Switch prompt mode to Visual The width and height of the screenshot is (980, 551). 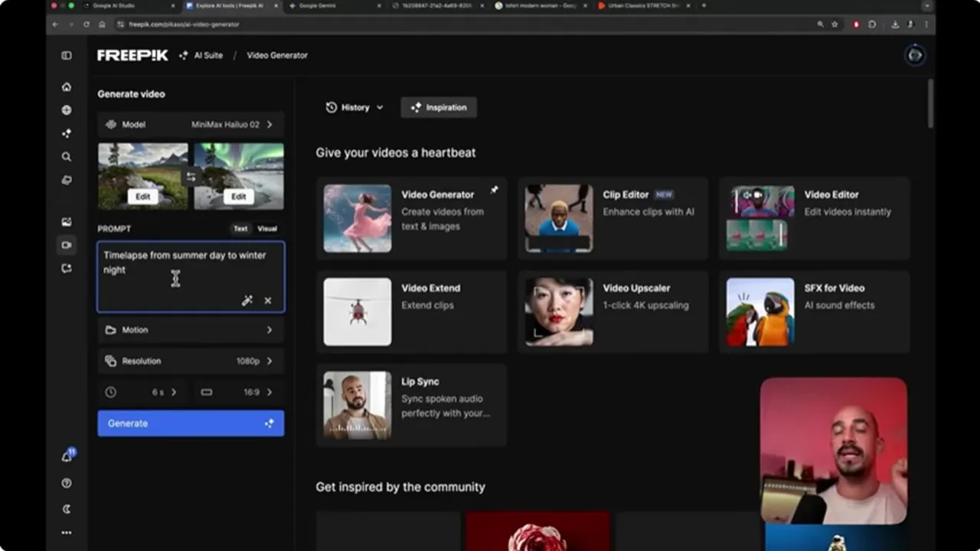point(267,228)
